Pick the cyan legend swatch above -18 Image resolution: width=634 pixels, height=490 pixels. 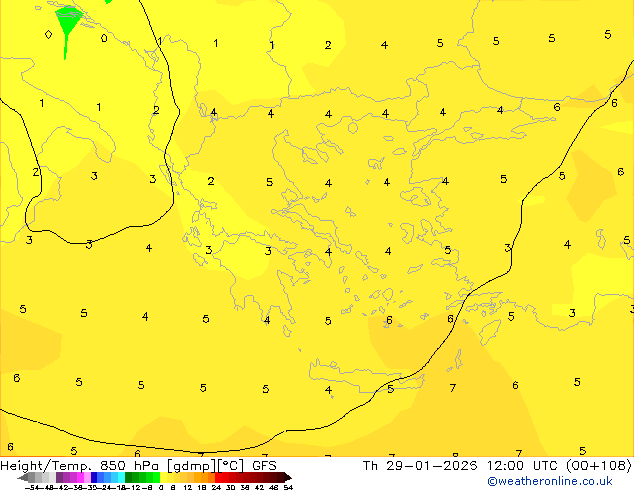point(121,477)
